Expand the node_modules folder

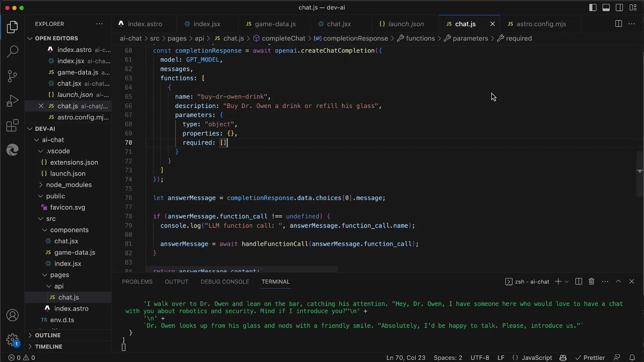point(68,185)
